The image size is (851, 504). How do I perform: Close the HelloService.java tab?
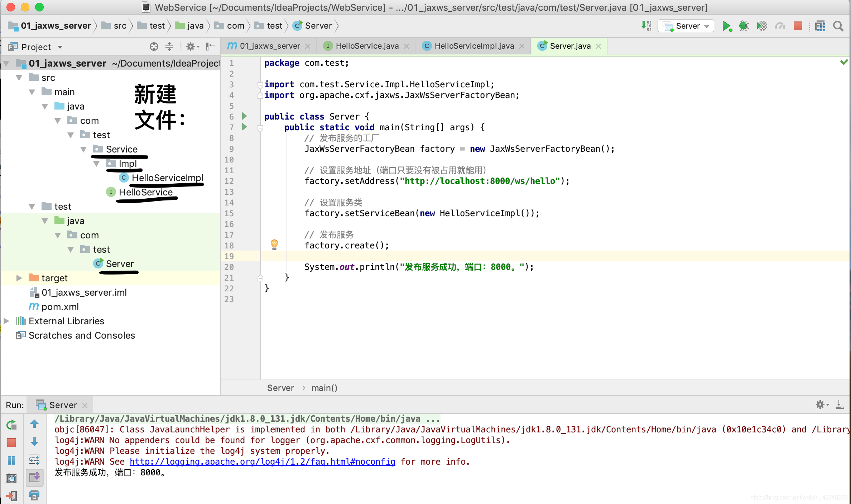click(407, 46)
